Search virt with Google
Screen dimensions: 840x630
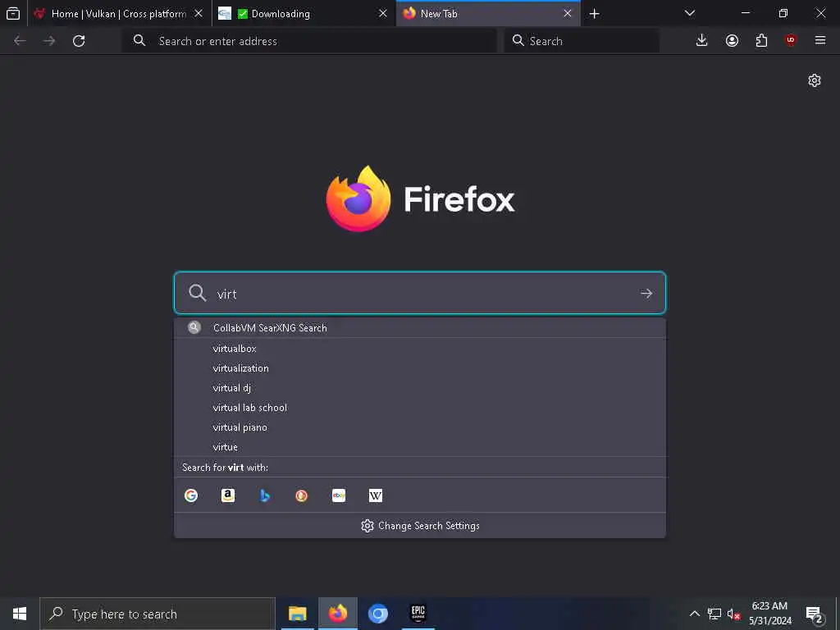191,495
